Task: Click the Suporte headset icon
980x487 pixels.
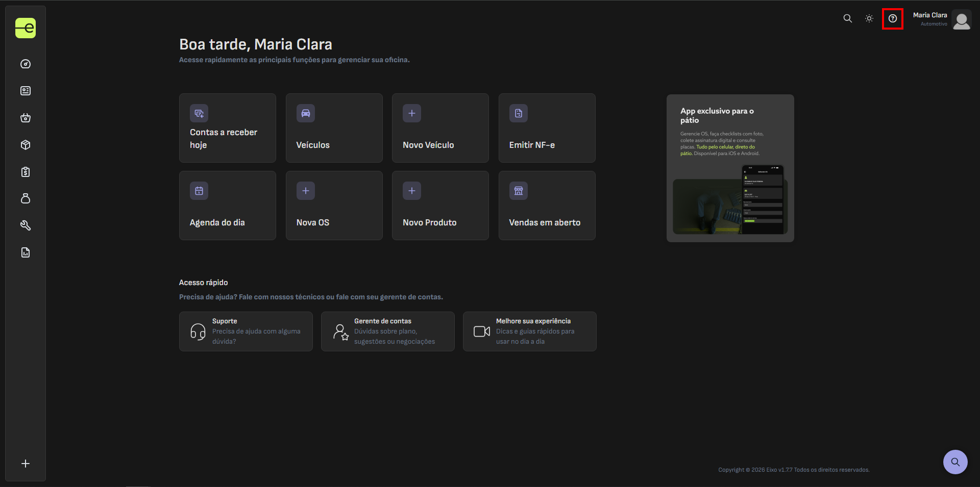Action: pyautogui.click(x=198, y=331)
